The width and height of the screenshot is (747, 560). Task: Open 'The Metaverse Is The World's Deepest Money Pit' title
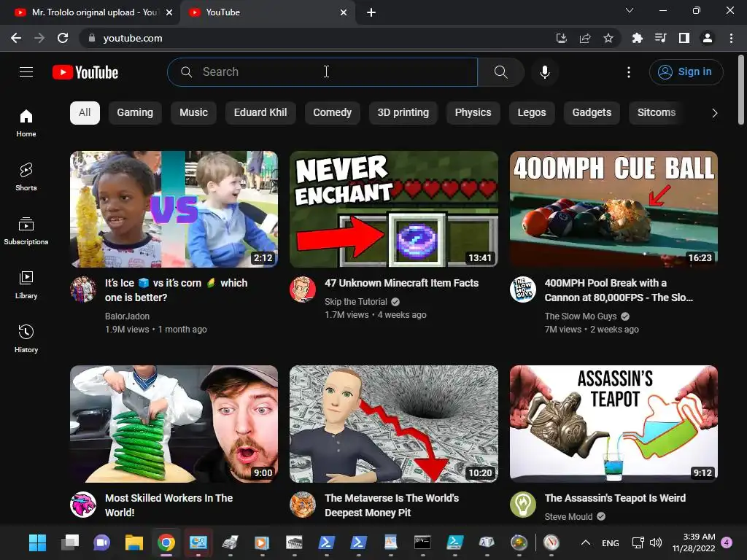point(392,505)
